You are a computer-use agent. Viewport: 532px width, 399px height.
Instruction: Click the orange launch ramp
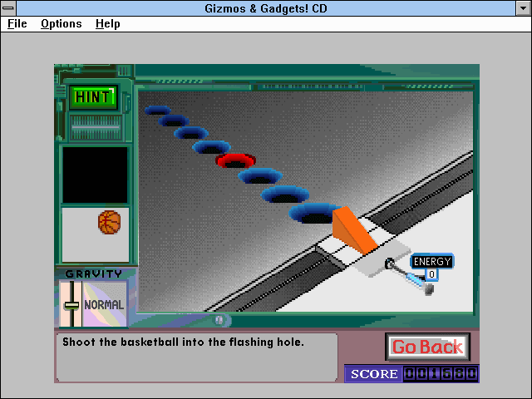pos(352,230)
